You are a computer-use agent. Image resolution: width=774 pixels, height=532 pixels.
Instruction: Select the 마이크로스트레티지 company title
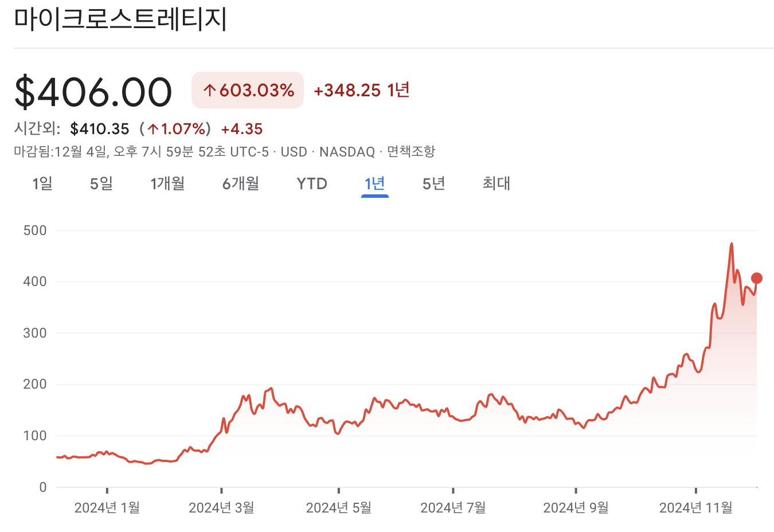120,19
